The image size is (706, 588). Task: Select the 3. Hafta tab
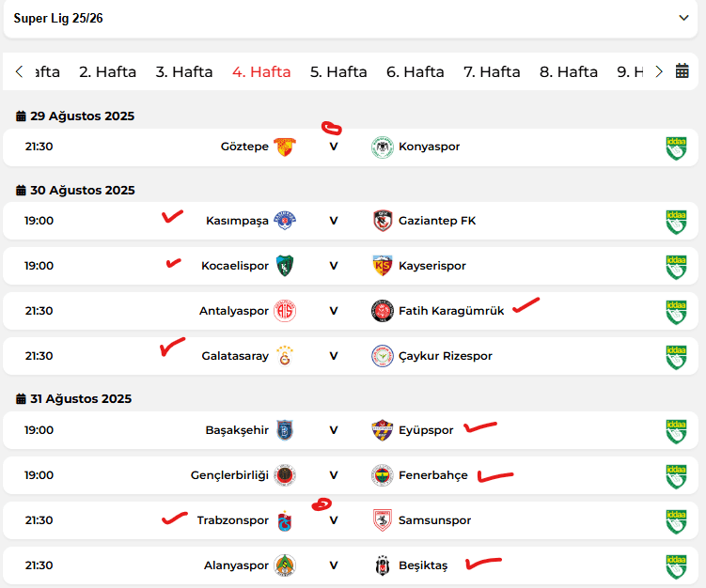(184, 71)
